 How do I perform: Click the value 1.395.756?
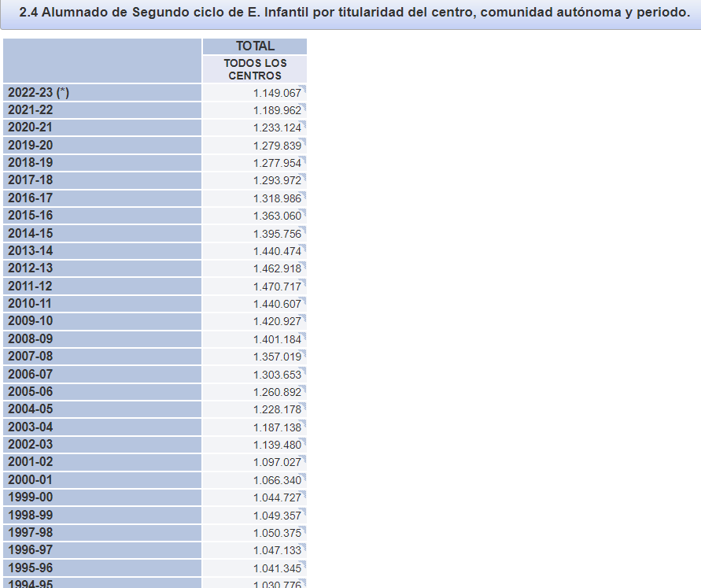[278, 234]
